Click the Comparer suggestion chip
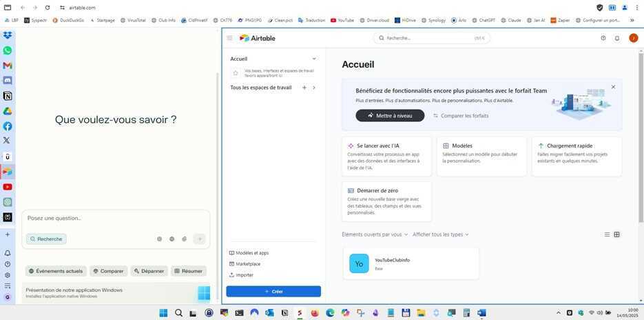Viewport: 644px width, 320px height. pyautogui.click(x=108, y=271)
